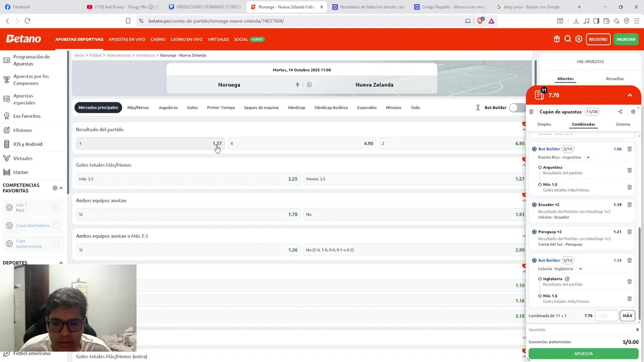Click the INGRESAR button
The height and width of the screenshot is (362, 644).
(626, 39)
